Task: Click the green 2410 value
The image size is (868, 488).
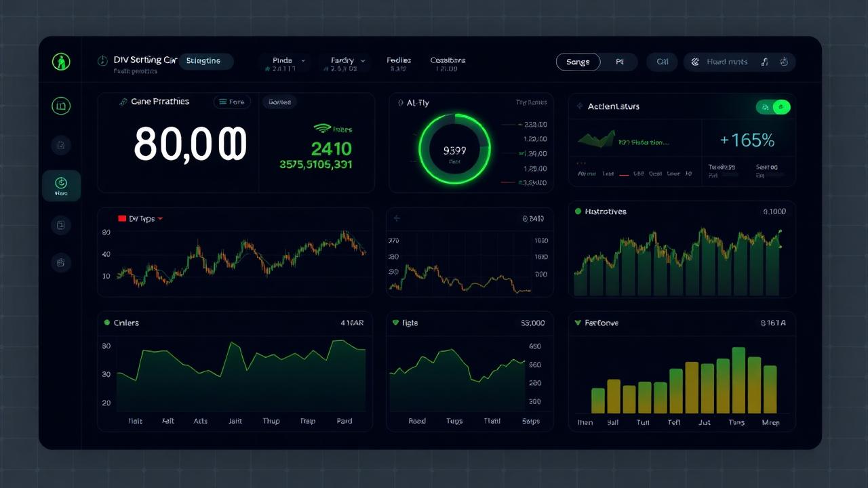Action: tap(331, 148)
